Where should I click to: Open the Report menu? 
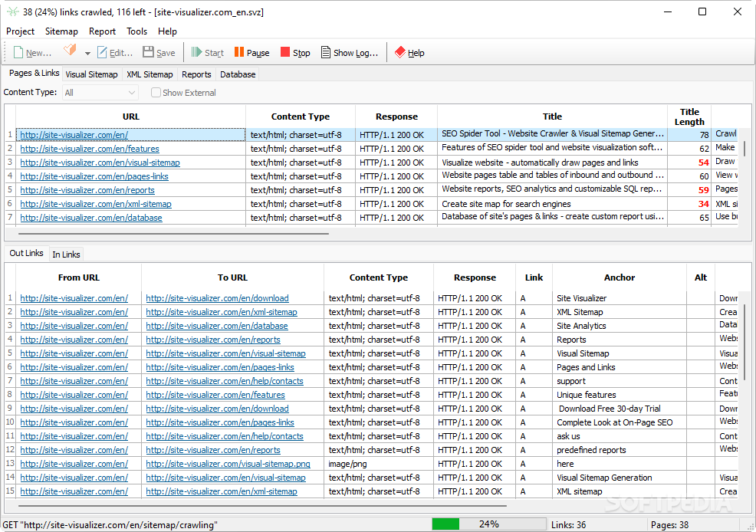coord(102,31)
